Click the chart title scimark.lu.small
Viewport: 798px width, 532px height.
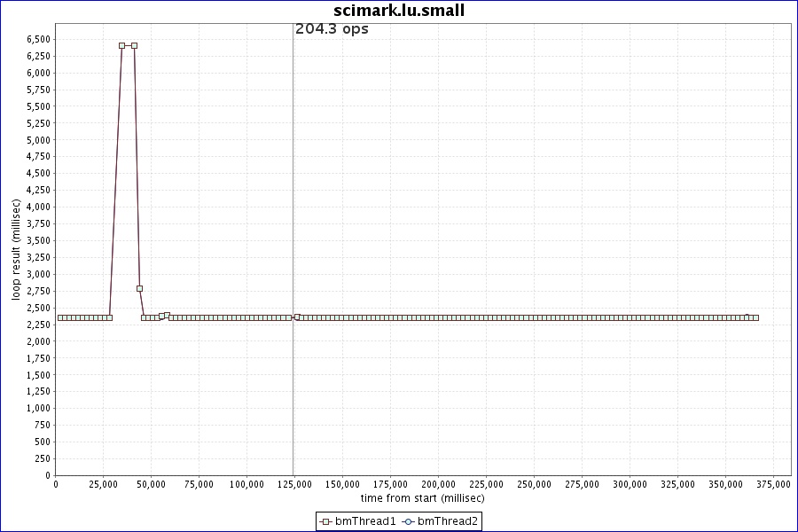tap(399, 11)
